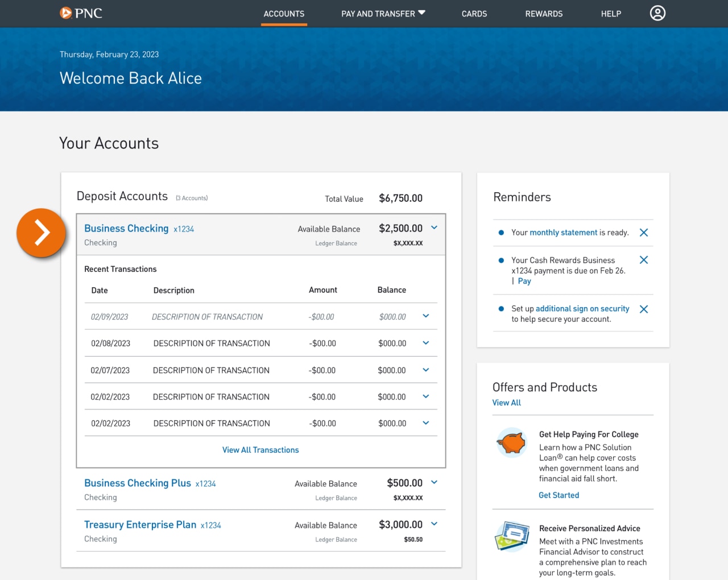Open the Pay and Transfer dropdown
The height and width of the screenshot is (580, 728).
[x=383, y=13]
